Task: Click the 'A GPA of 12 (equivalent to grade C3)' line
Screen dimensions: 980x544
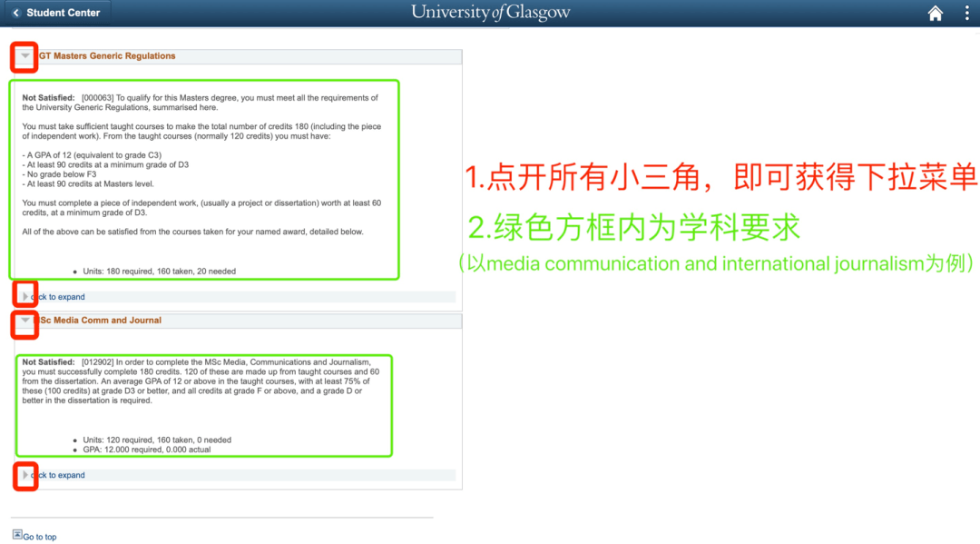Action: [x=92, y=155]
